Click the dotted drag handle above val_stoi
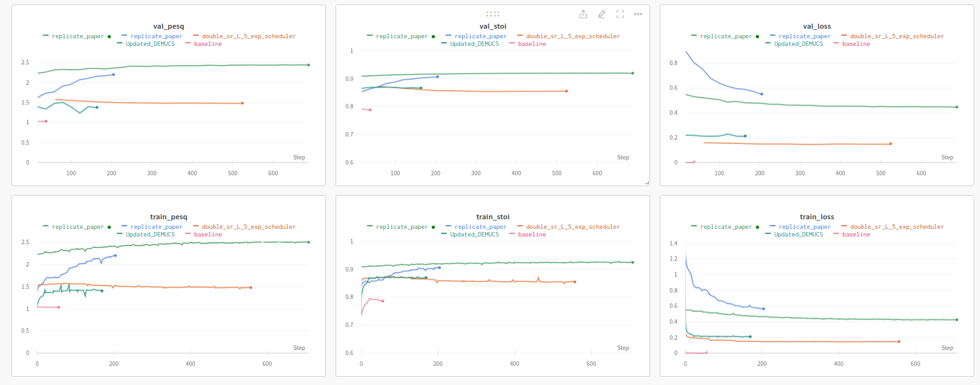980x385 pixels. click(492, 13)
